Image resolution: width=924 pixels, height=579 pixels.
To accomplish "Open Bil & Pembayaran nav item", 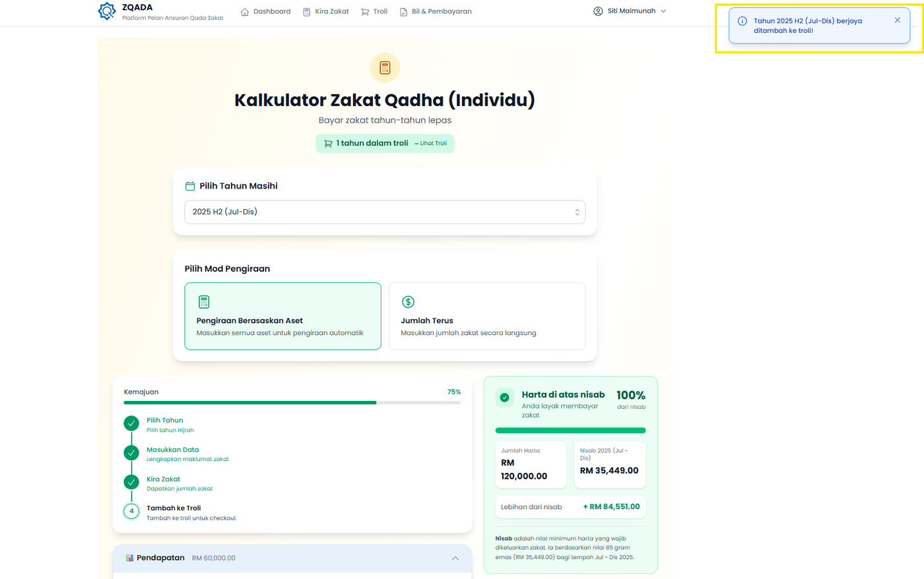I will click(x=436, y=11).
